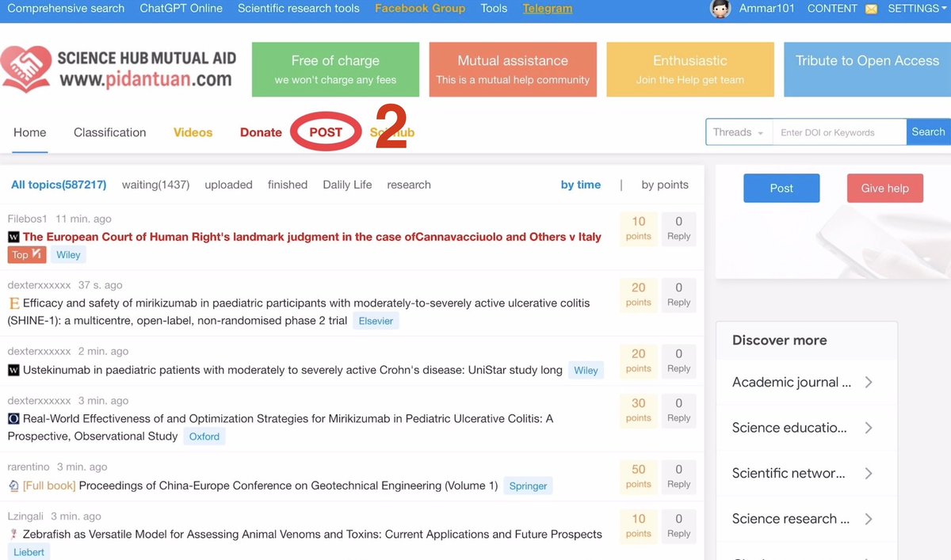Open Comprehensive search in top bar
Viewport: 951px width, 560px height.
(66, 9)
